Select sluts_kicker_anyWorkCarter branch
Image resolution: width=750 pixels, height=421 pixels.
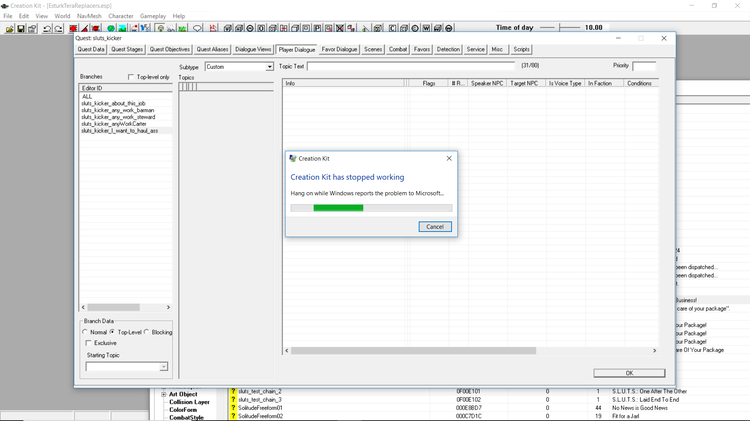114,124
